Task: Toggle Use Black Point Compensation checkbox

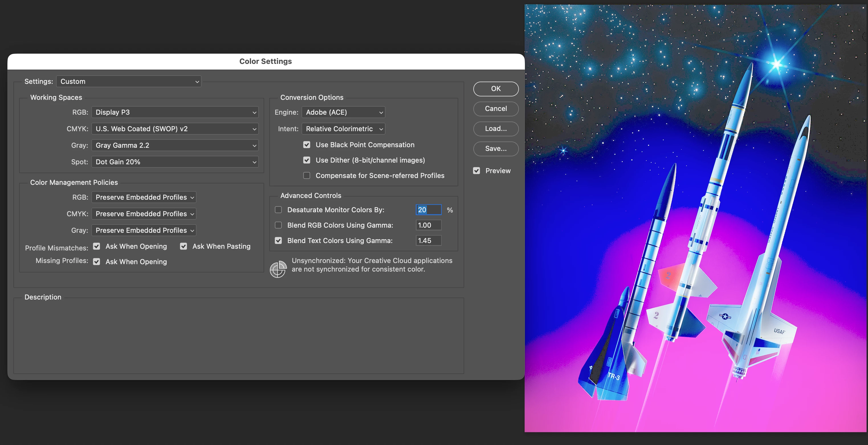Action: coord(307,145)
